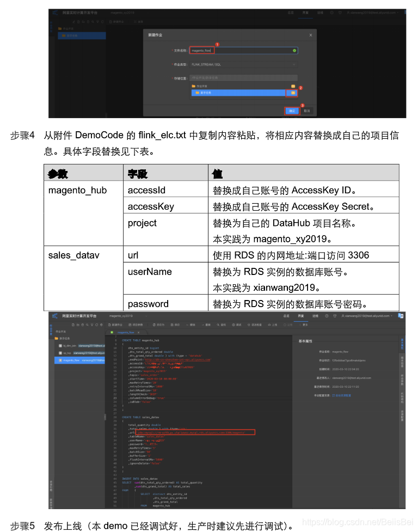Click 调试 debug in the editor toolbar
The height and width of the screenshot is (532, 418).
coord(237,325)
